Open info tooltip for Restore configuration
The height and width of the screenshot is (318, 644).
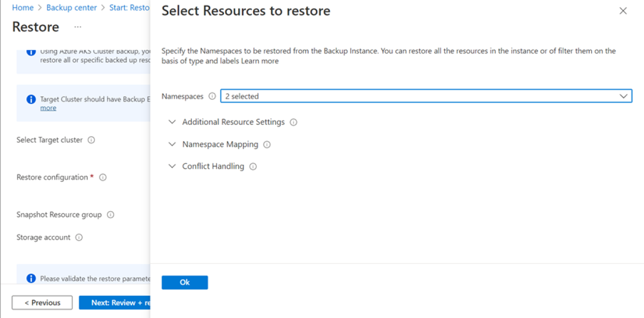click(x=103, y=177)
